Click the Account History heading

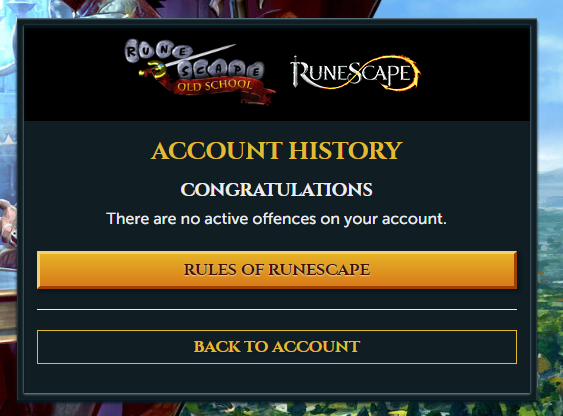(277, 150)
